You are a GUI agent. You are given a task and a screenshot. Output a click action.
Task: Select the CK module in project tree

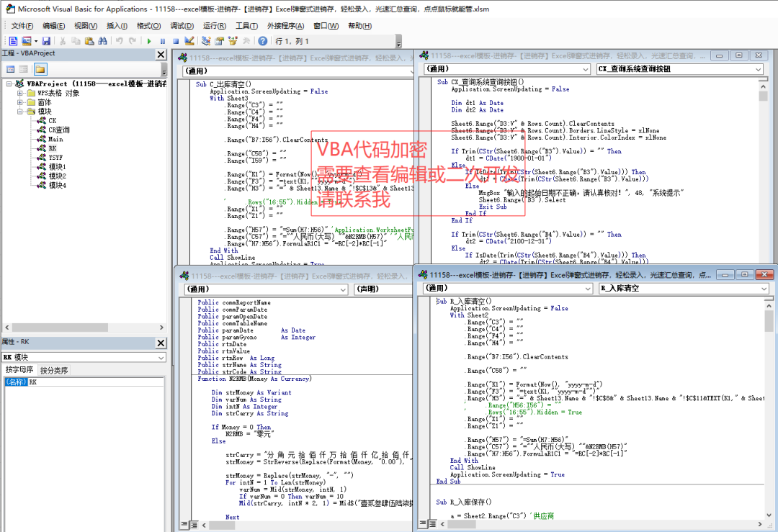click(x=52, y=121)
